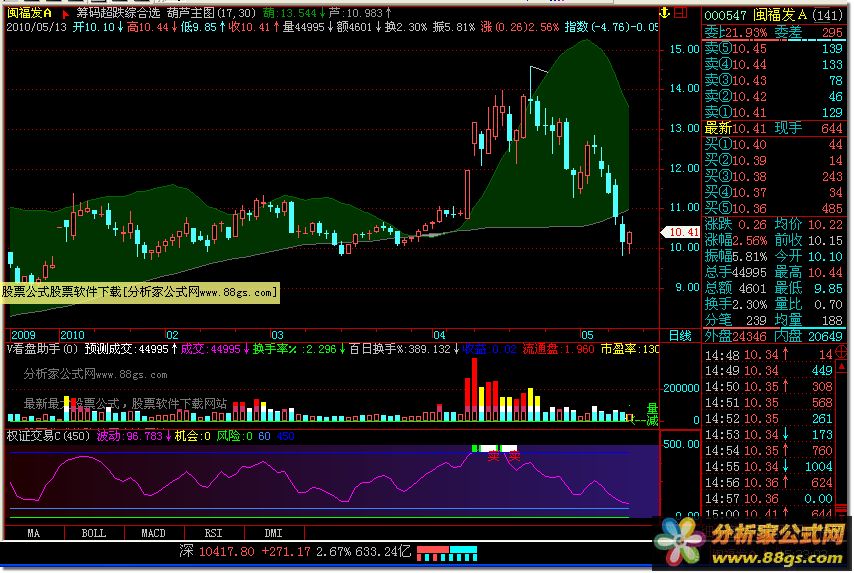Click the 14:53 tick trade row
The image size is (854, 573).
click(768, 435)
